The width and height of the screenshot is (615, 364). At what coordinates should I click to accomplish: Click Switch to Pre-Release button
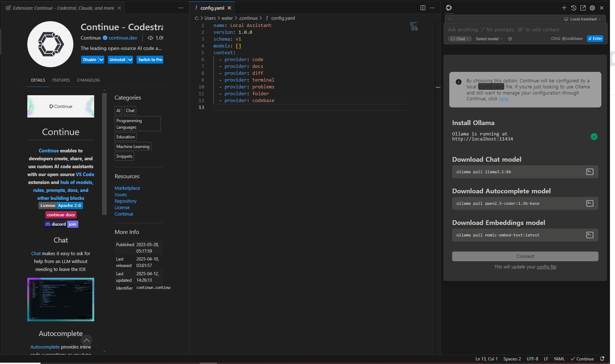click(150, 60)
